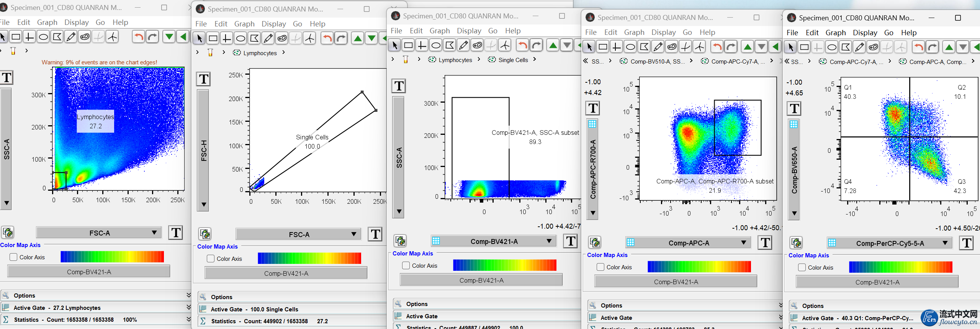This screenshot has height=329, width=980.
Task: Click the green down arrow in the leftmost window
Action: click(169, 37)
